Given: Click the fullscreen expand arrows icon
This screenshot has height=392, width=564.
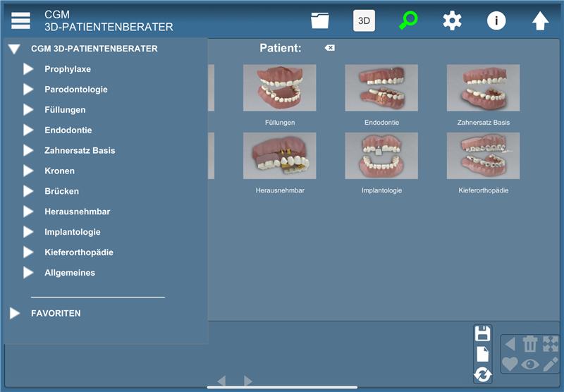Looking at the screenshot, I should (x=551, y=344).
